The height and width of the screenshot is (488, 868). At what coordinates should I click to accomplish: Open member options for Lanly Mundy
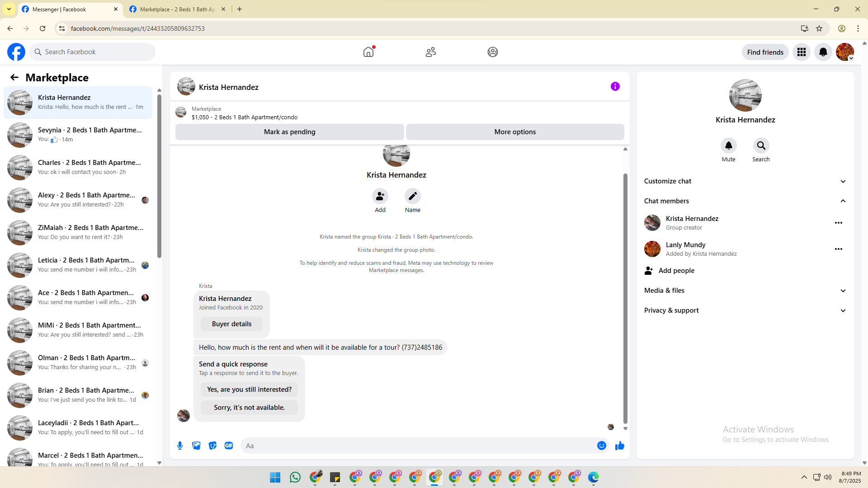(839, 249)
